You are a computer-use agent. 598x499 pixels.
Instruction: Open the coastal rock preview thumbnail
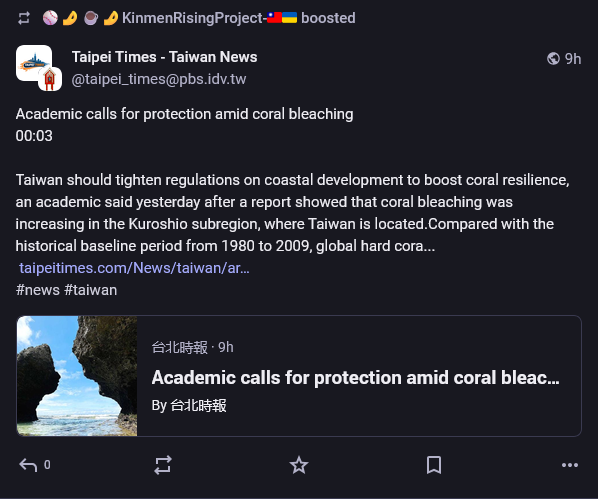[77, 376]
